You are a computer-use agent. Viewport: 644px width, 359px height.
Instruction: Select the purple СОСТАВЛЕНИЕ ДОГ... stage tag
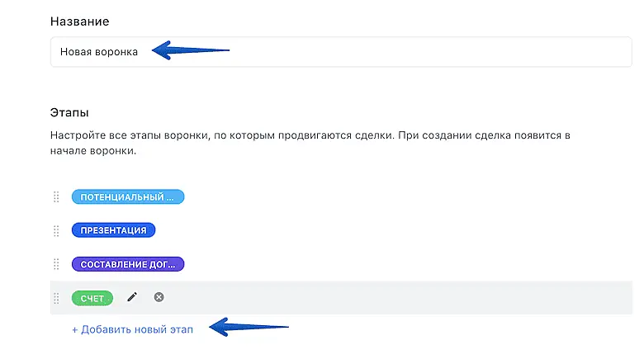[x=127, y=264]
